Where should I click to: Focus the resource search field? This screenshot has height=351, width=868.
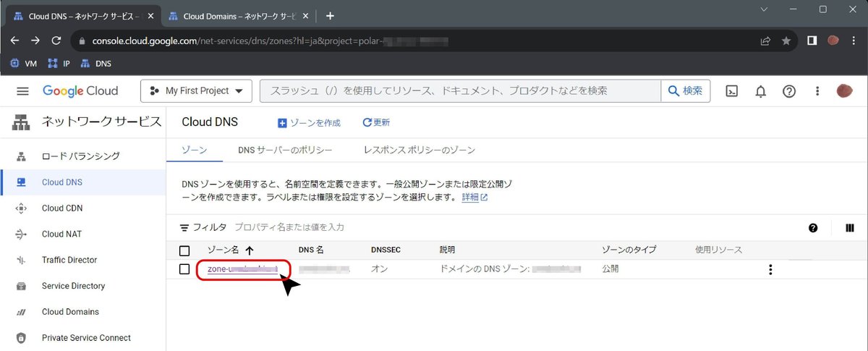(x=461, y=90)
